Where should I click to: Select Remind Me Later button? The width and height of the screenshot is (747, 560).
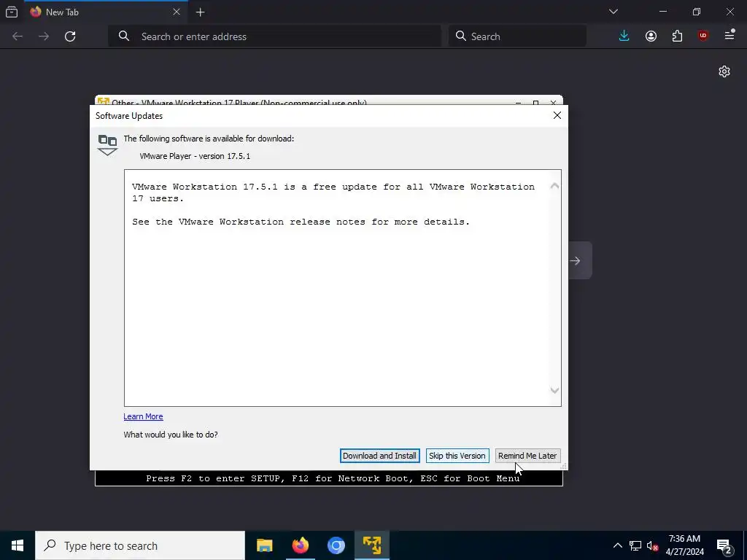(527, 456)
